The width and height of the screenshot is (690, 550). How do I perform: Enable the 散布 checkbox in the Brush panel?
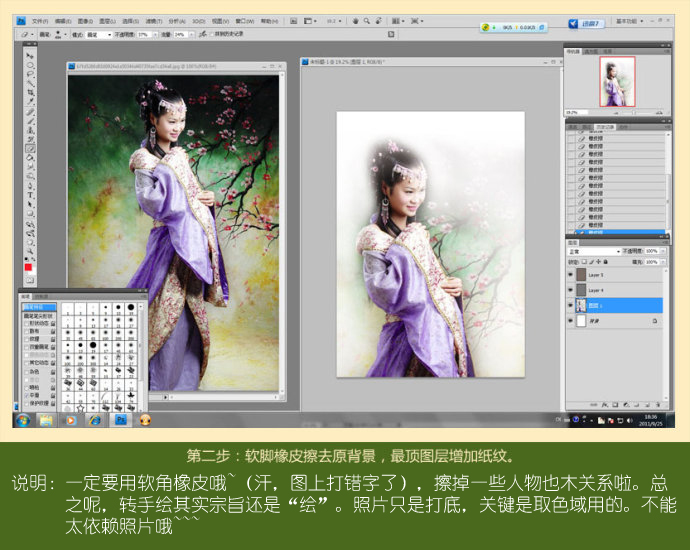(26, 331)
